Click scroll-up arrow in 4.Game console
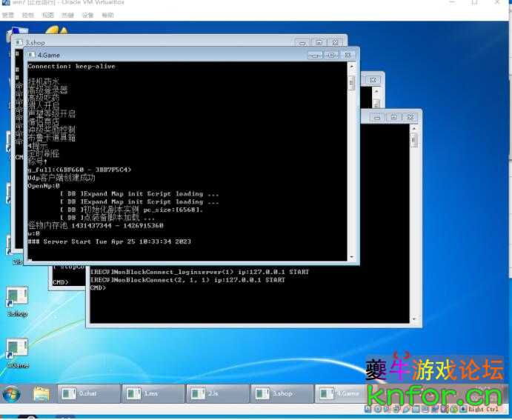The height and width of the screenshot is (420, 512). (x=352, y=67)
